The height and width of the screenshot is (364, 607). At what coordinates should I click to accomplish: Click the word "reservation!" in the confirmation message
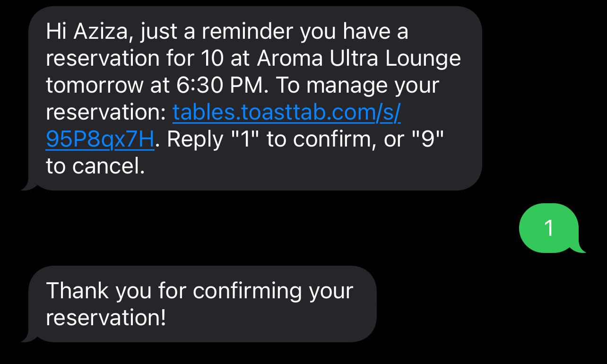coord(106,317)
